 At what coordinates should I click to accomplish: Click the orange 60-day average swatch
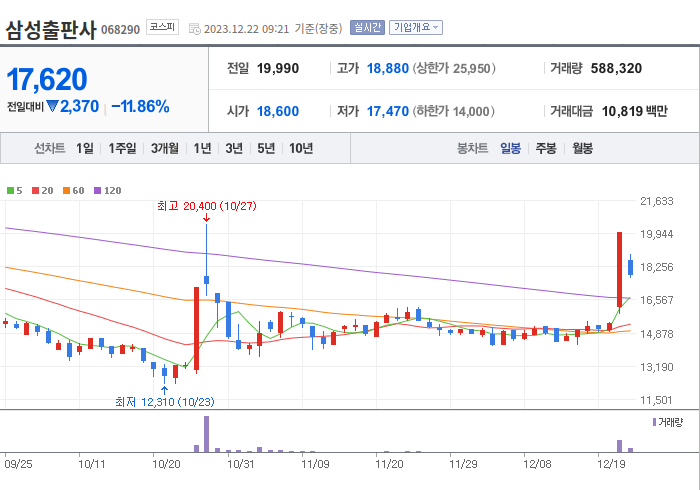pos(67,191)
